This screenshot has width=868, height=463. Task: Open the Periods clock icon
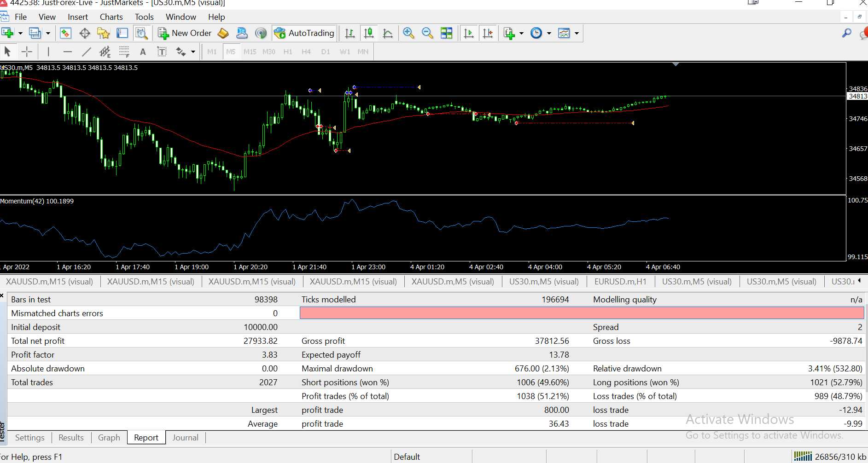click(536, 33)
